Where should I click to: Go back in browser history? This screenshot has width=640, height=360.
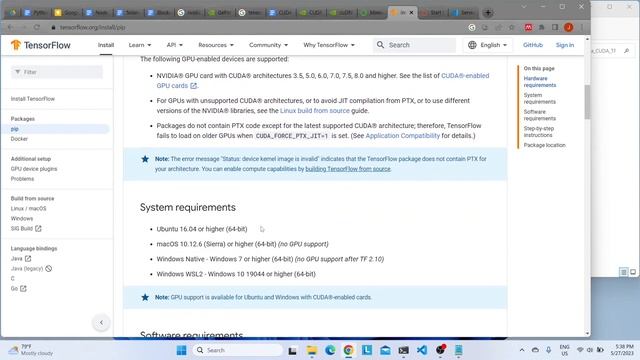click(x=10, y=27)
